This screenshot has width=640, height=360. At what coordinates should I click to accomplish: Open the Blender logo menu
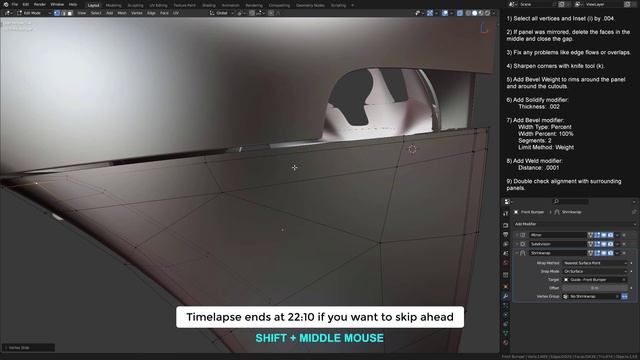(x=6, y=4)
